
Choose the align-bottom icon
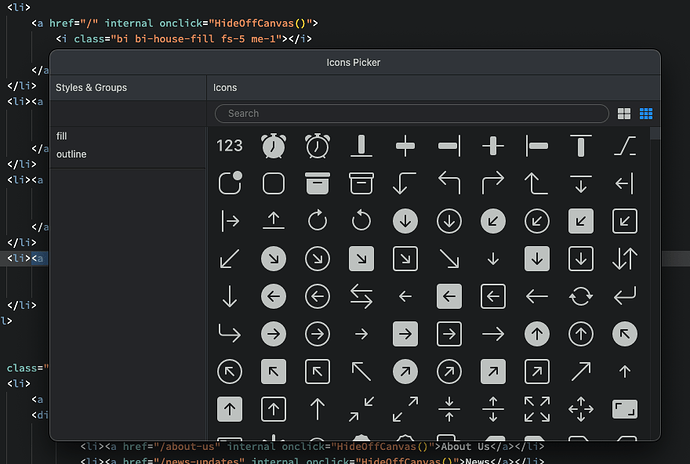tap(361, 146)
